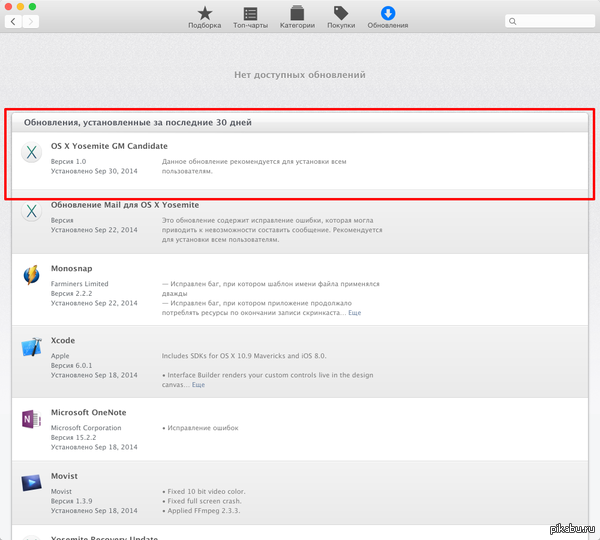Viewport: 600px width, 540px height.
Task: Click Версия 15.2.2 under OneNote
Action: pyautogui.click(x=73, y=437)
